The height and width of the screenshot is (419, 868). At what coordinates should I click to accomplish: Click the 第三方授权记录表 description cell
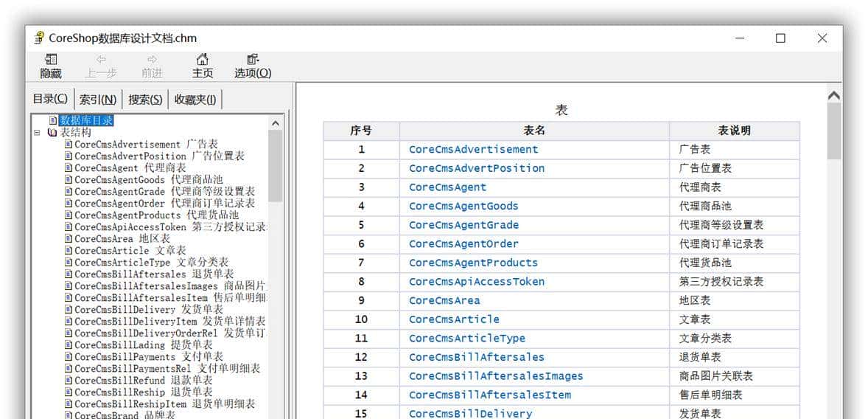[734, 282]
